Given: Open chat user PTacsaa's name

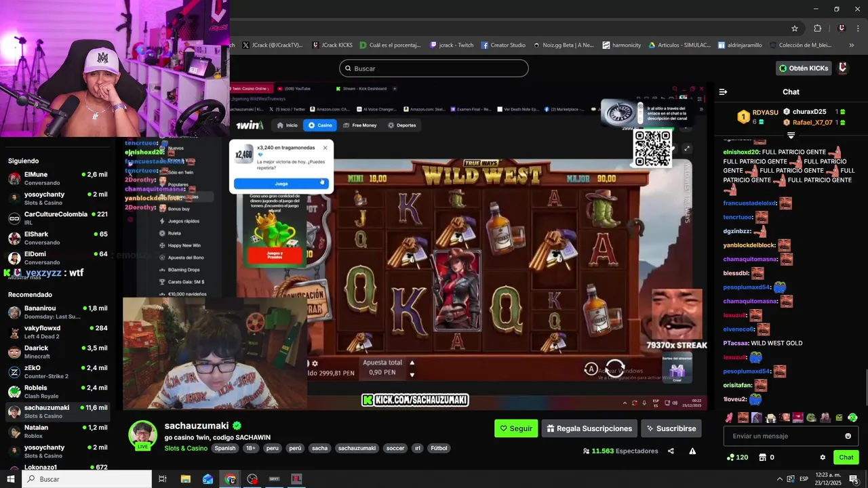Looking at the screenshot, I should pyautogui.click(x=736, y=343).
